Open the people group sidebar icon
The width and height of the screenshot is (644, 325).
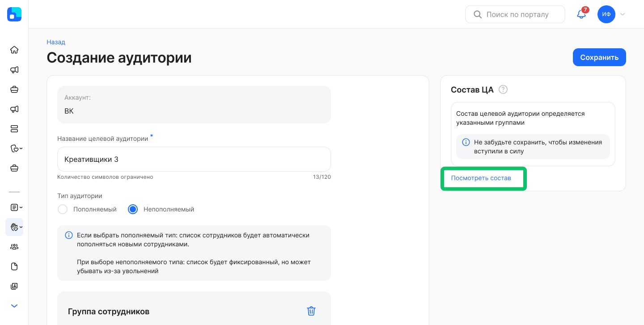click(x=14, y=247)
